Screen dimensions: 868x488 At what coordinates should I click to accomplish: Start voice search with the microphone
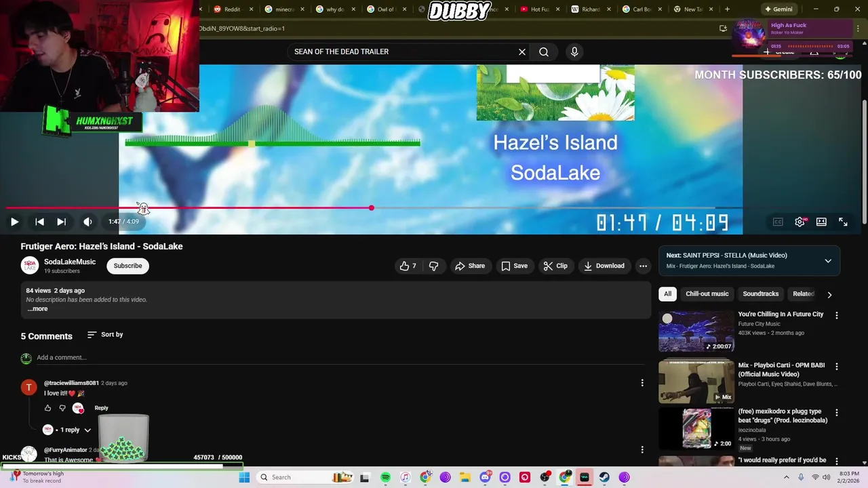tap(574, 52)
